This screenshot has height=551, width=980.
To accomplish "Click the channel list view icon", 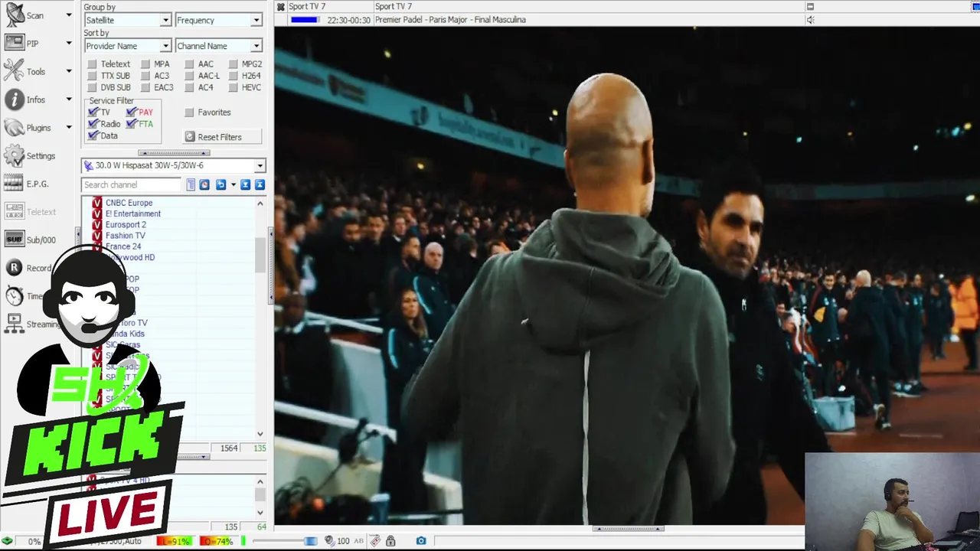I will [x=191, y=184].
